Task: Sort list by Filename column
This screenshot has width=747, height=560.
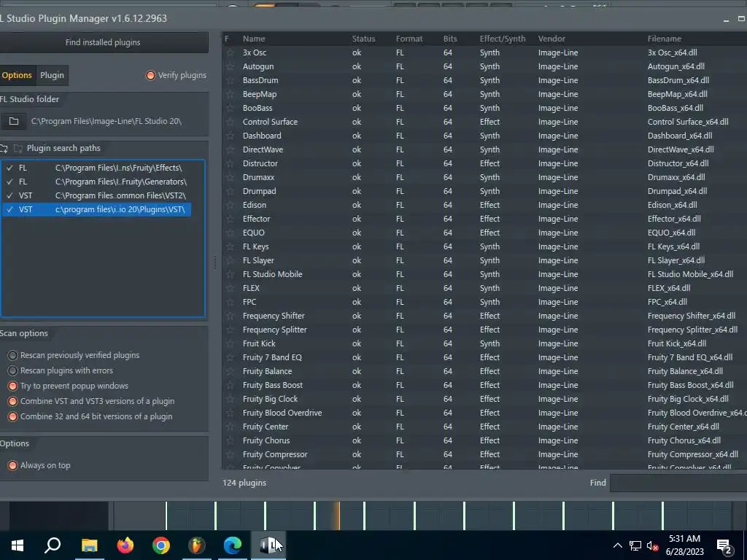Action: (x=665, y=39)
